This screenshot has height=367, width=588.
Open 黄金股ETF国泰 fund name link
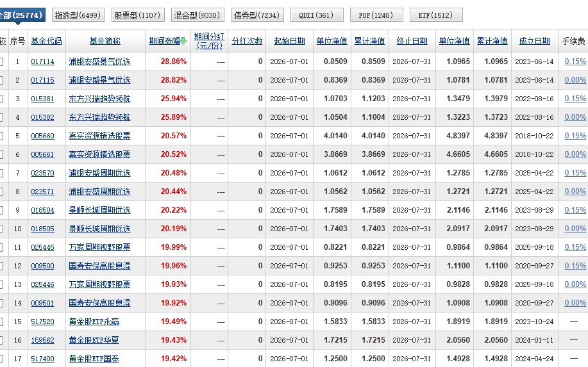[94, 359]
